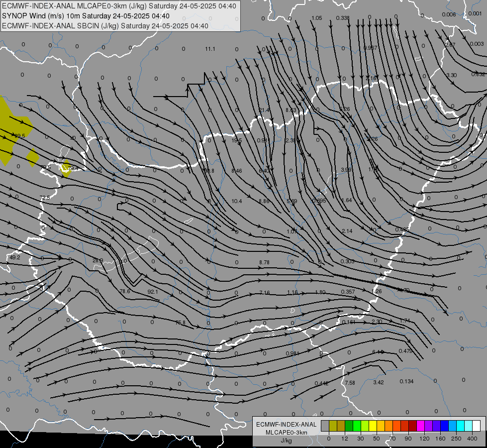
Task: Click the legend tick label 30
Action: pos(360,439)
